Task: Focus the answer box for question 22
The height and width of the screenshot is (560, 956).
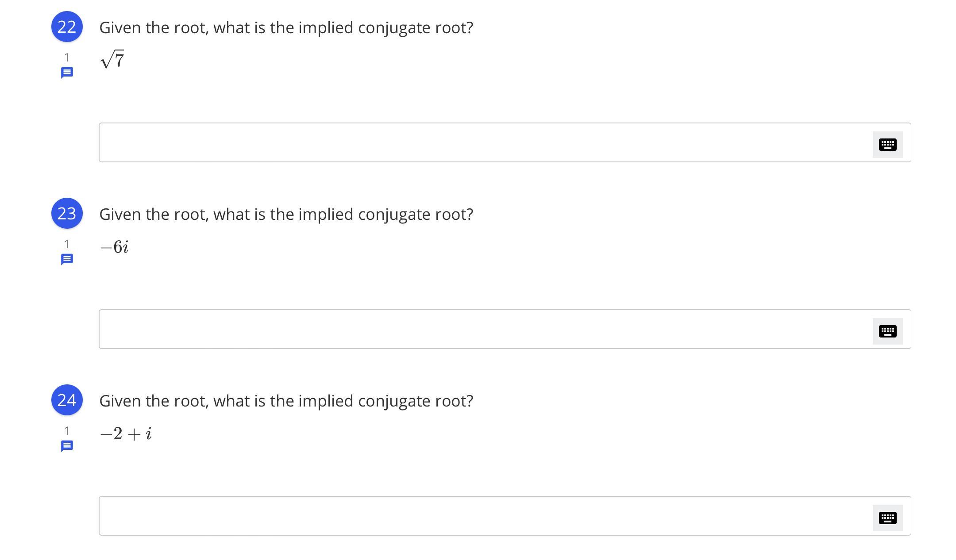Action: tap(482, 142)
